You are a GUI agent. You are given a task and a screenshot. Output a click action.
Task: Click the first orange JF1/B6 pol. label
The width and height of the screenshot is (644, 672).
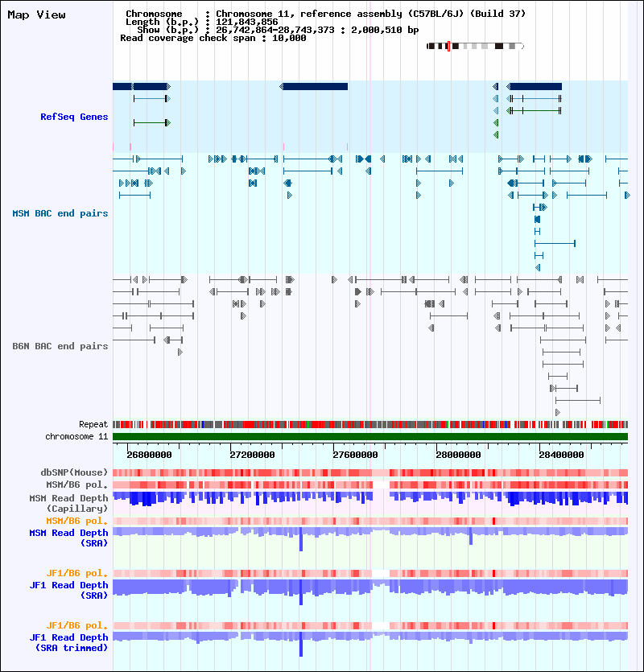77,573
